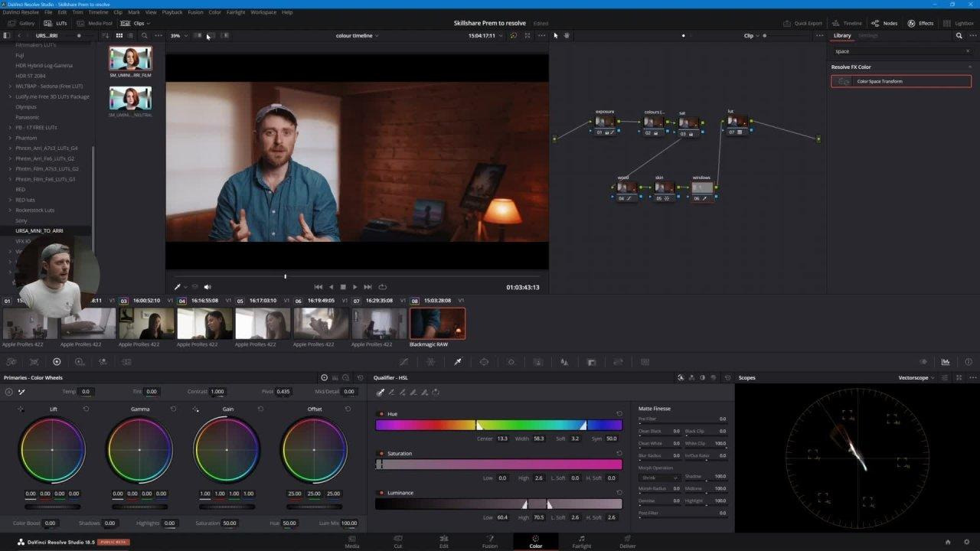980x551 pixels.
Task: Open the File menu
Action: [48, 12]
